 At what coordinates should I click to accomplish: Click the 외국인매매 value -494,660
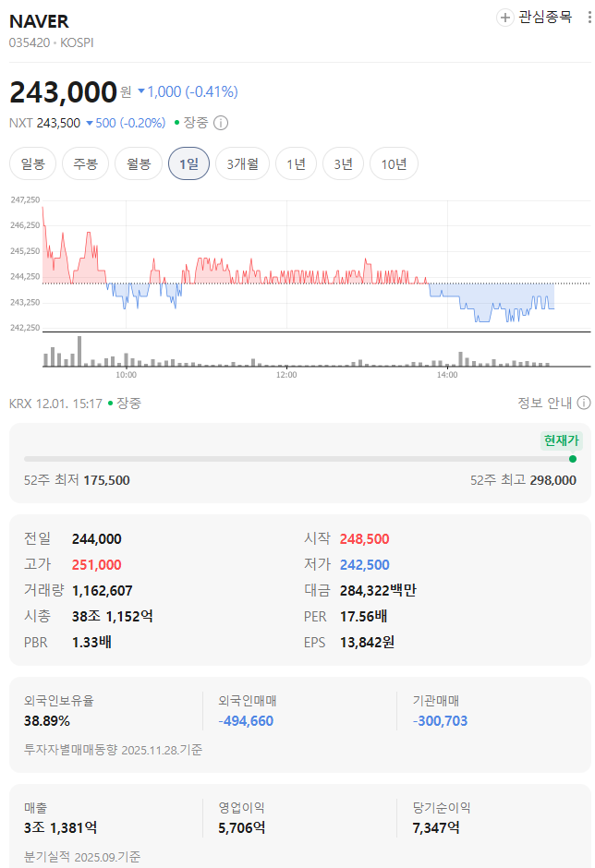tap(246, 721)
